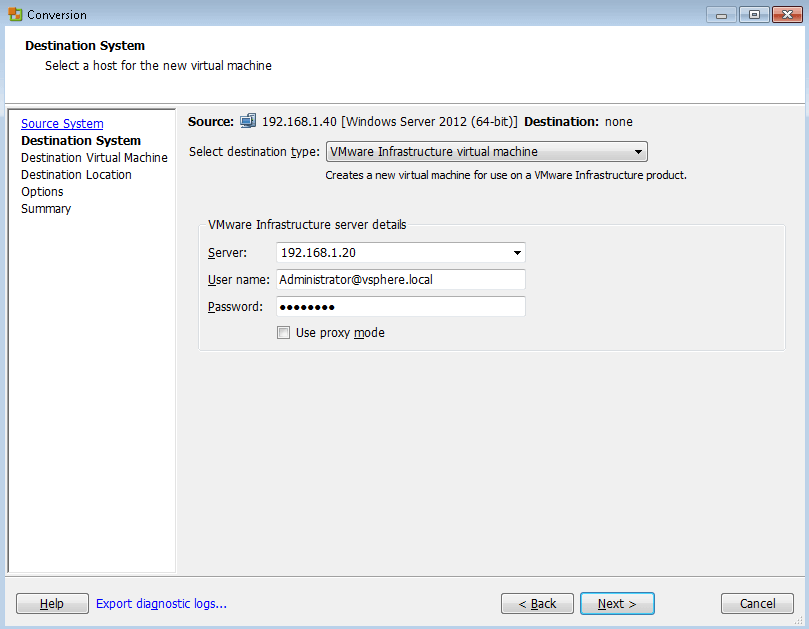809x629 pixels.
Task: Focus the Password input field
Action: (x=401, y=307)
